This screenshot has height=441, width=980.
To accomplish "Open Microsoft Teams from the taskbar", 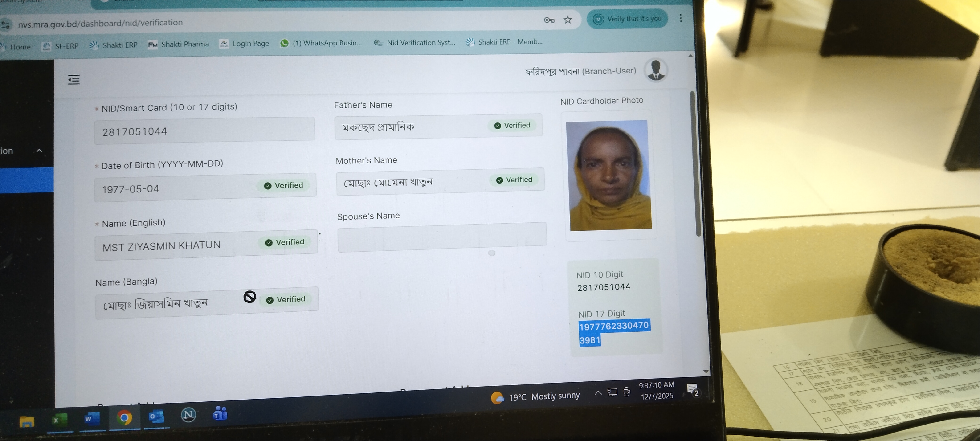I will tap(220, 413).
